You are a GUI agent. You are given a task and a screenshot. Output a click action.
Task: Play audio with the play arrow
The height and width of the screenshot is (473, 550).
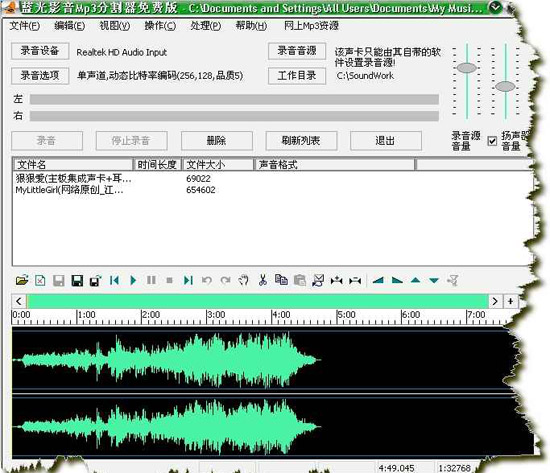pos(133,280)
